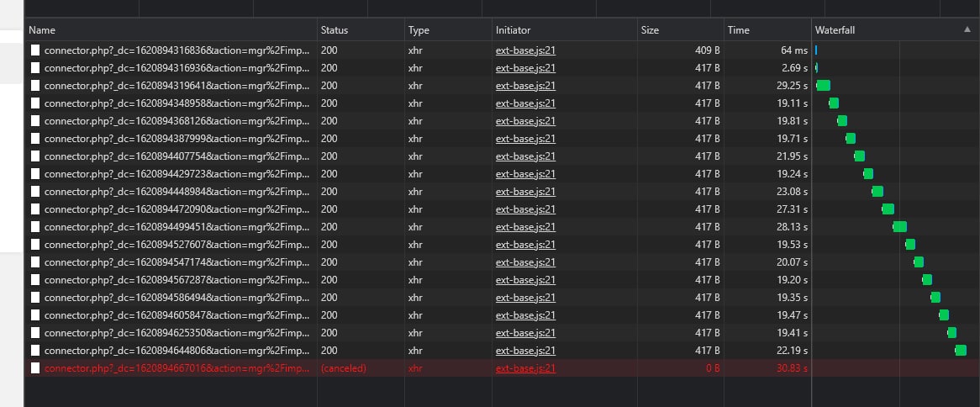Click the waterfall bar of the 64 ms request
Screen dimensions: 980x407
point(816,50)
